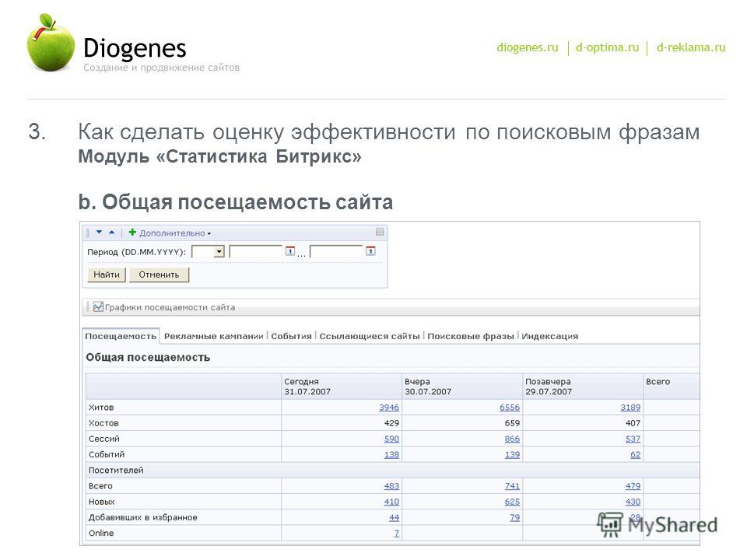The height and width of the screenshot is (560, 747).
Task: Open new visitors value 430
Action: click(x=633, y=502)
